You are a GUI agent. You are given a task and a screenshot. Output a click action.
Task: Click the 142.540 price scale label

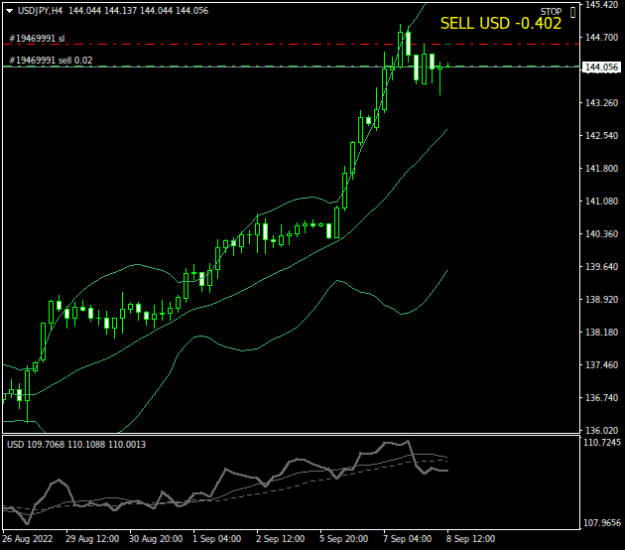pyautogui.click(x=601, y=136)
